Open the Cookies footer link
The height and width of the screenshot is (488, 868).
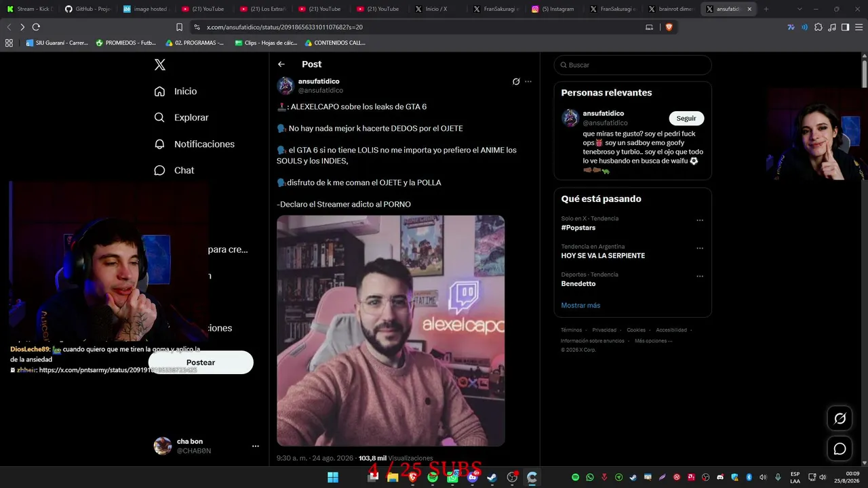(x=636, y=330)
